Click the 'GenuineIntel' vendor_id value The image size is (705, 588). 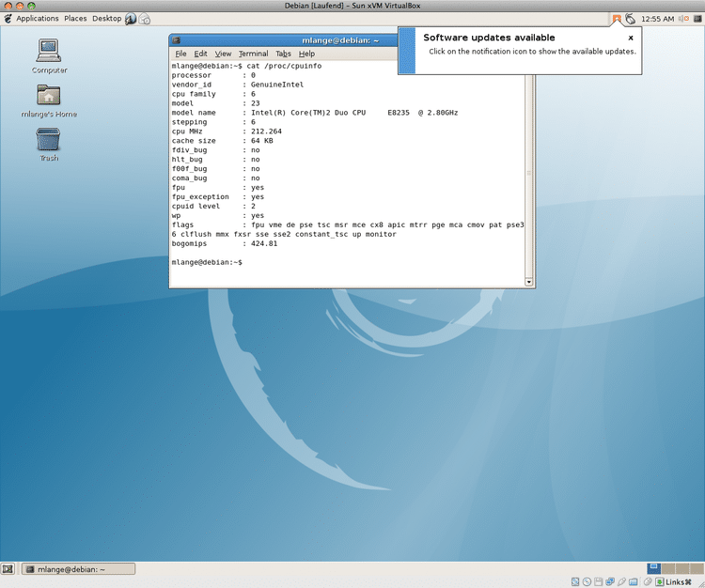(277, 85)
